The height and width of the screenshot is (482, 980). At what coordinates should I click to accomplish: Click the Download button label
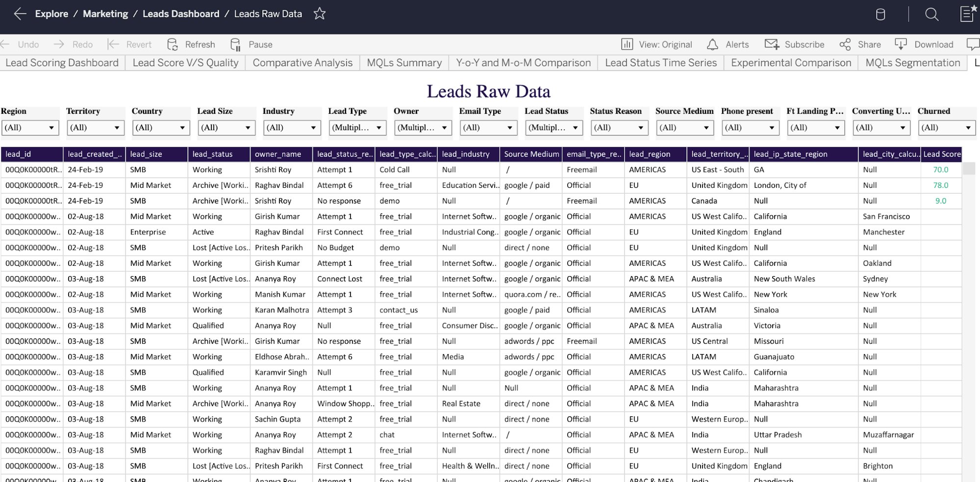(x=934, y=45)
